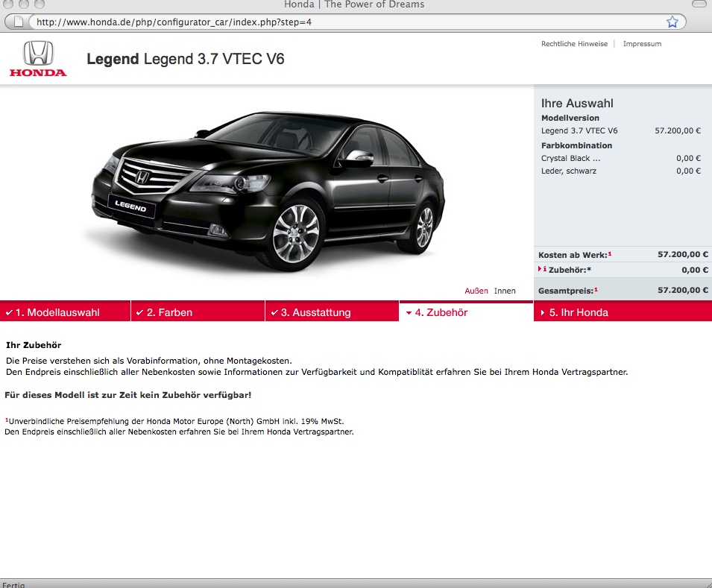
Task: Click the checkmark icon on the Modellauswahl step
Action: click(x=8, y=312)
